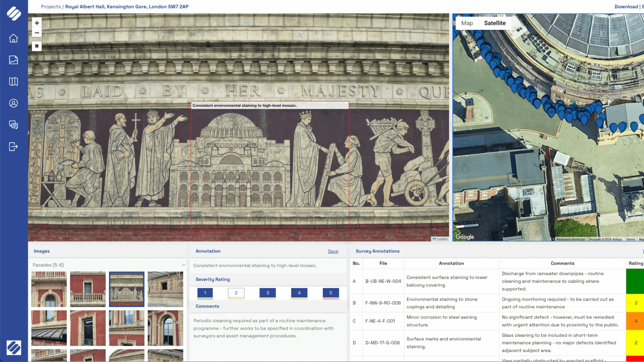Click 'Minor corrosion to steel awning structure'
The width and height of the screenshot is (644, 362).
pyautogui.click(x=441, y=321)
